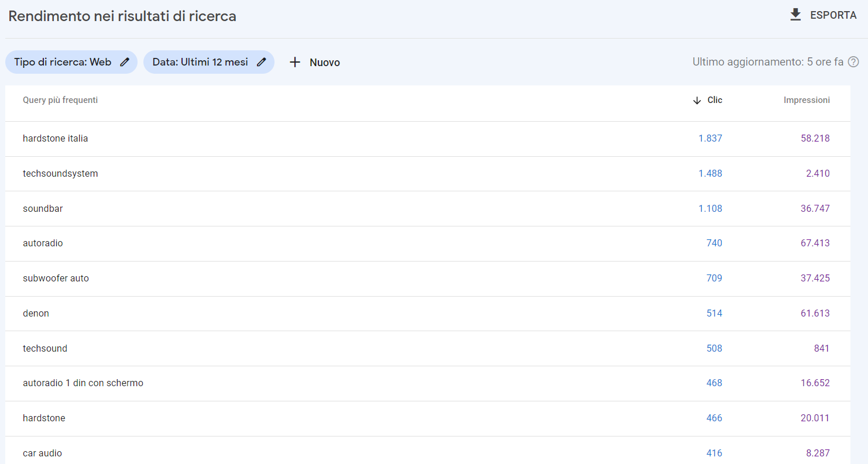
Task: Select the techsound query row
Action: (428, 348)
